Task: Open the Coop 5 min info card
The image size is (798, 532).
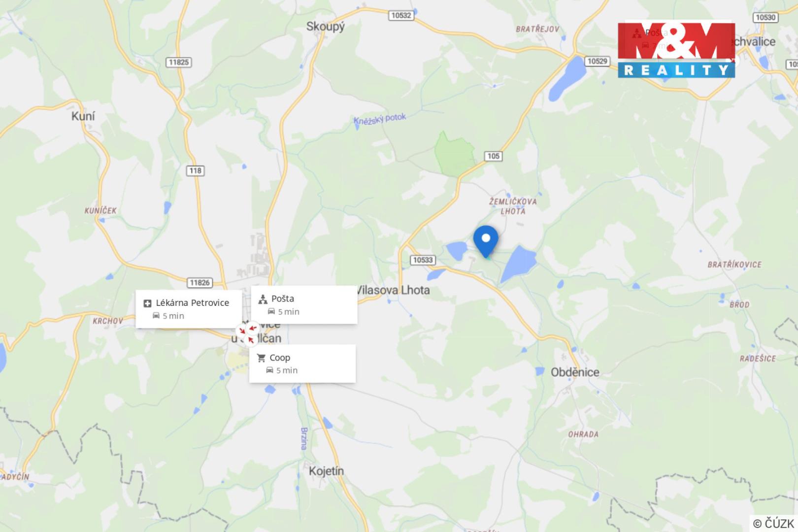Action: 302,364
